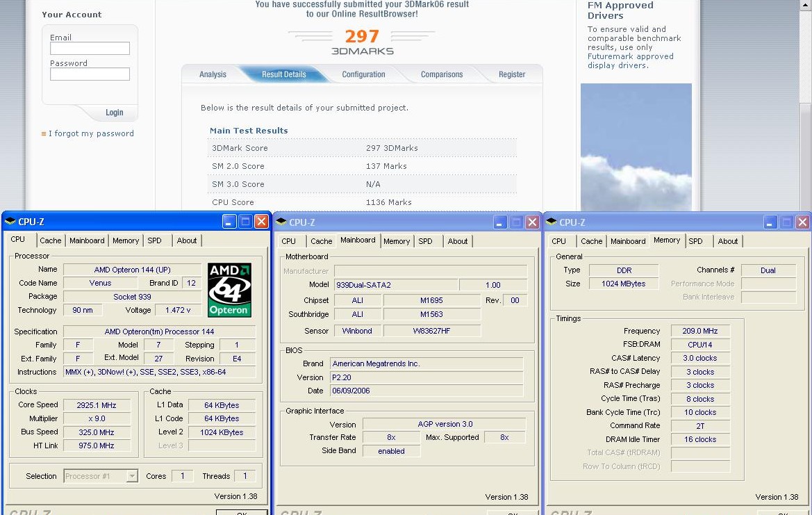812x515 pixels.
Task: Open the Analysis tab on the 3DMark page
Action: [x=213, y=74]
